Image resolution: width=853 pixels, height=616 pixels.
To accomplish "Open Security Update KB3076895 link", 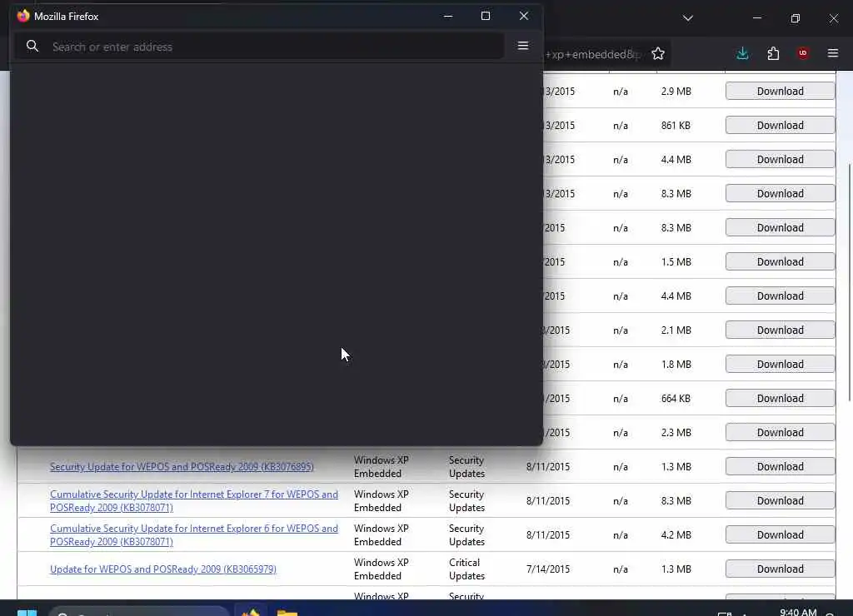I will coord(182,467).
